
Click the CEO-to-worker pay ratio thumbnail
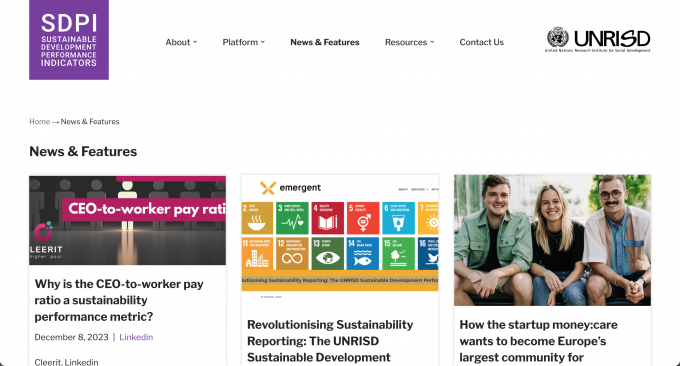(128, 220)
